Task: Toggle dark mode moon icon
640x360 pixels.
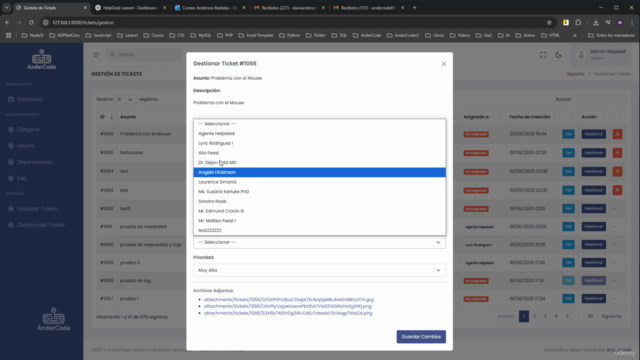Action: [x=558, y=55]
